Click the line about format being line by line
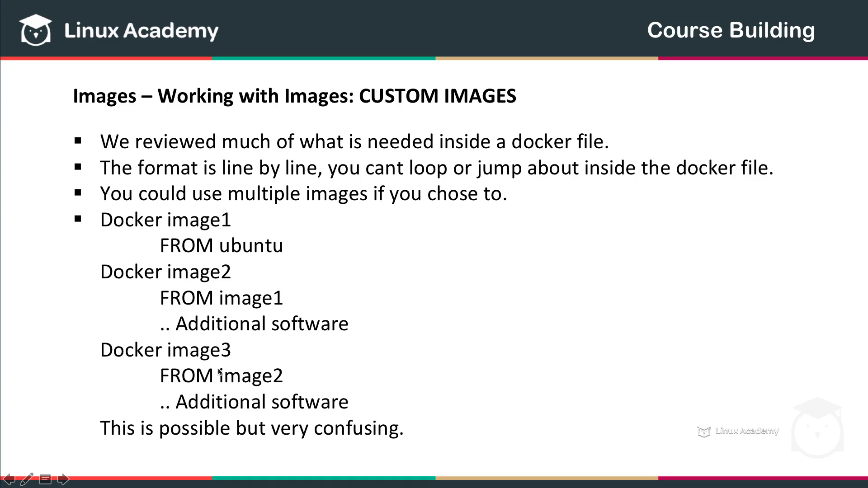 pyautogui.click(x=436, y=168)
